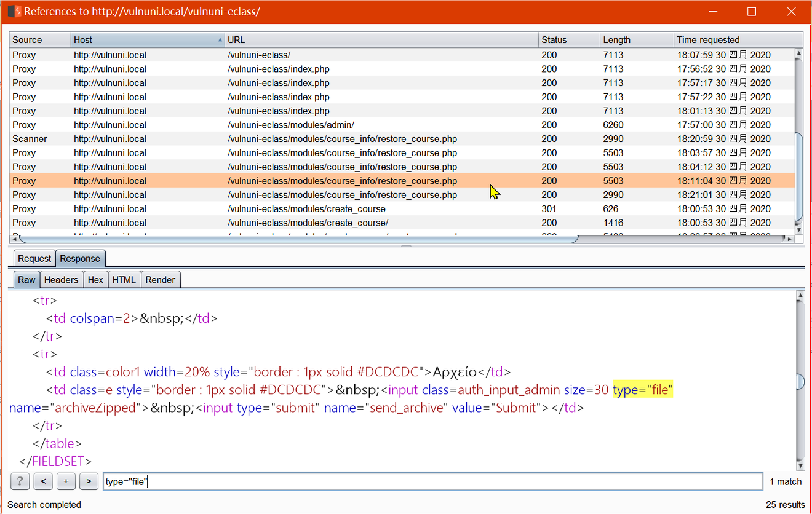Select index.php row requested at 18:01:13
Image resolution: width=812 pixels, height=514 pixels.
pos(402,111)
